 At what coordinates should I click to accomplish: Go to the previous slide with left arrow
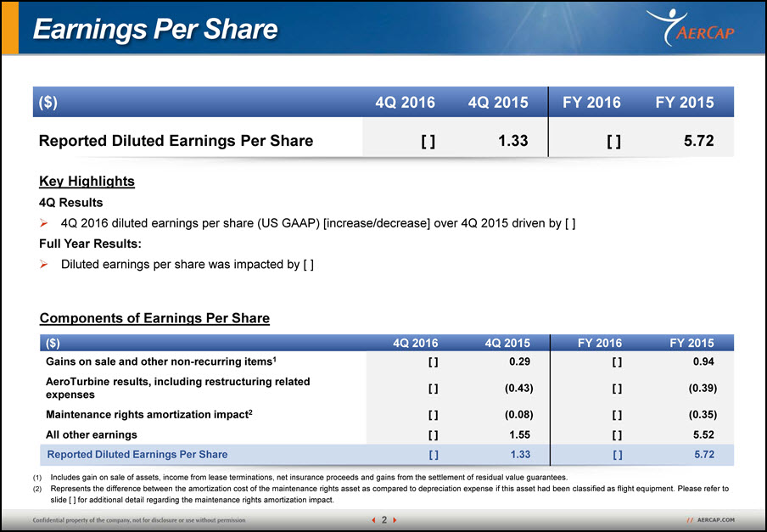point(373,520)
